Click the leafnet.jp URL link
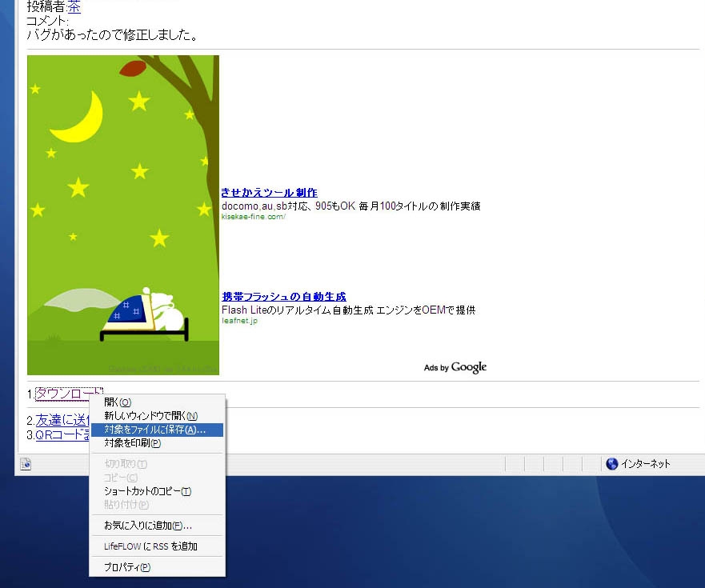This screenshot has width=705, height=588. (239, 321)
